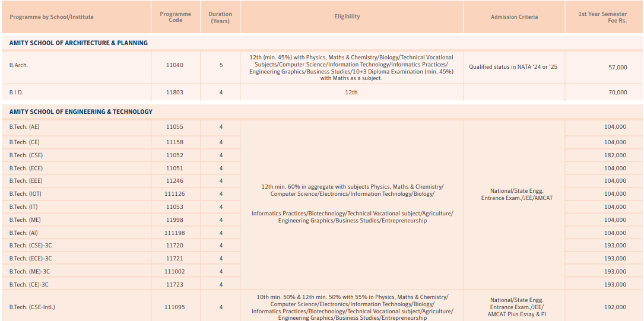Select the B.Tech. (CSE) row name
Viewport: 644px width, 321px height.
pyautogui.click(x=26, y=155)
